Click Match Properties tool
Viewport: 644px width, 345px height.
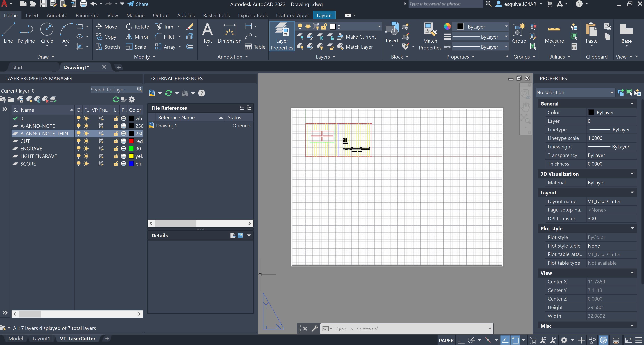tap(430, 36)
